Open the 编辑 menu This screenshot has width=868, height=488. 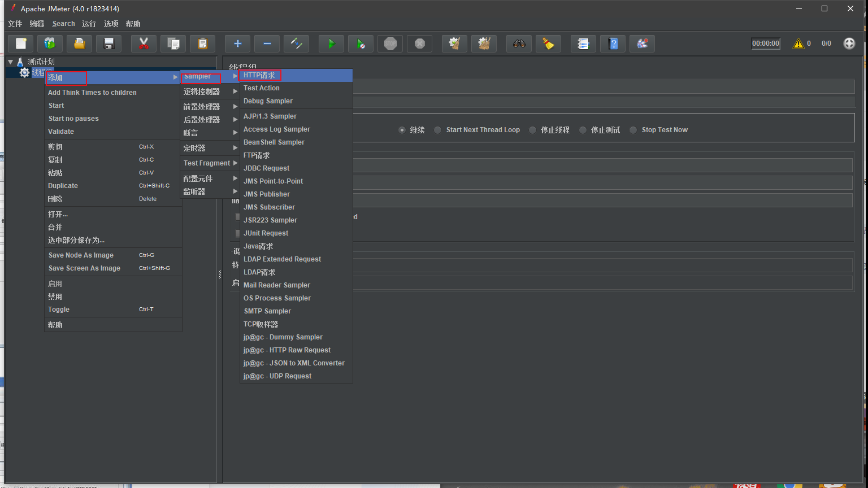[37, 24]
